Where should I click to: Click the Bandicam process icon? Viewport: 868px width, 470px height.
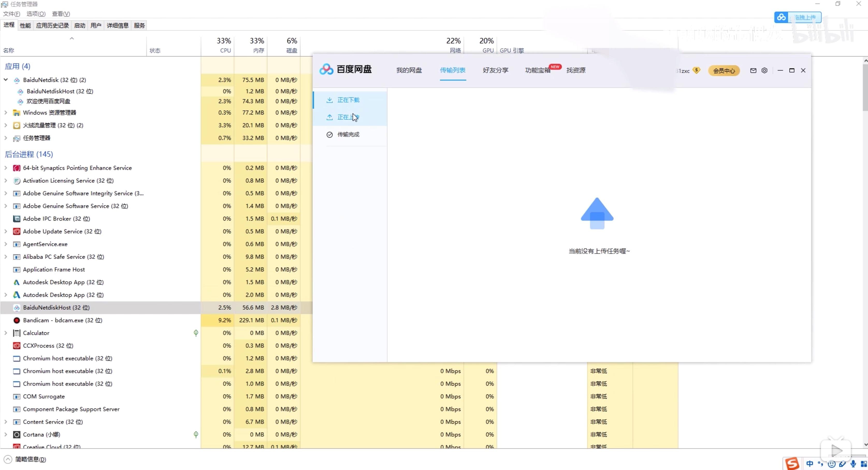pos(17,320)
